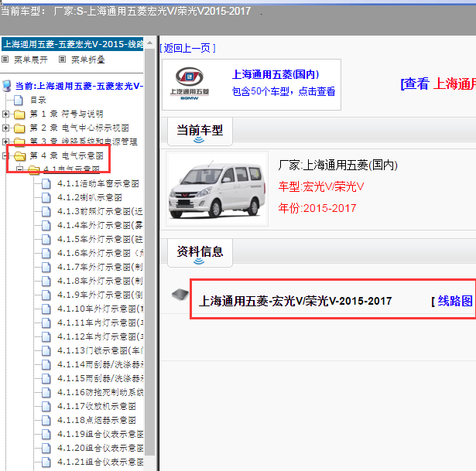Screen dimensions: 476x471
Task: Open 4.1.18点烟器示意图
Action: click(97, 420)
